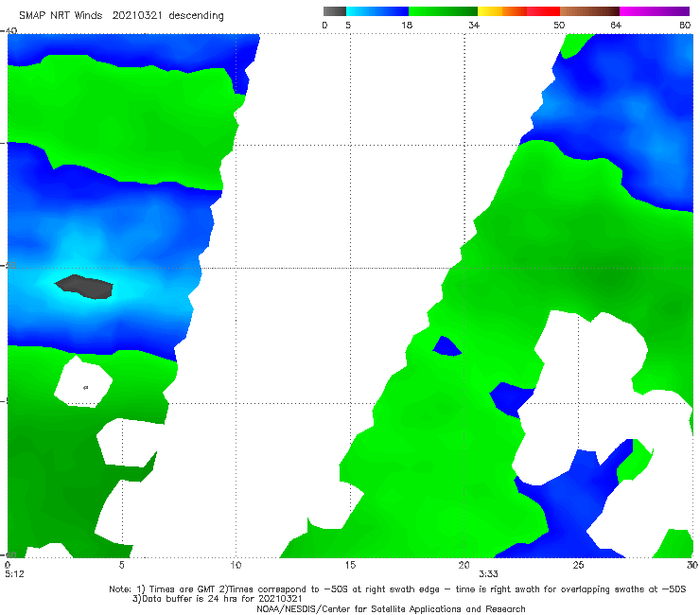Viewport: 700px width, 615px height.
Task: Click the color bar label '18'
Action: point(407,26)
